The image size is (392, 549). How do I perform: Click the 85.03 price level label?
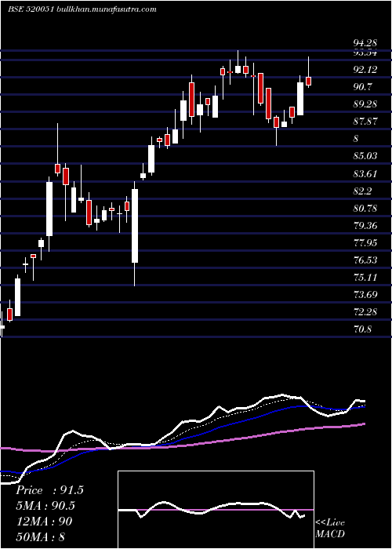click(x=365, y=156)
